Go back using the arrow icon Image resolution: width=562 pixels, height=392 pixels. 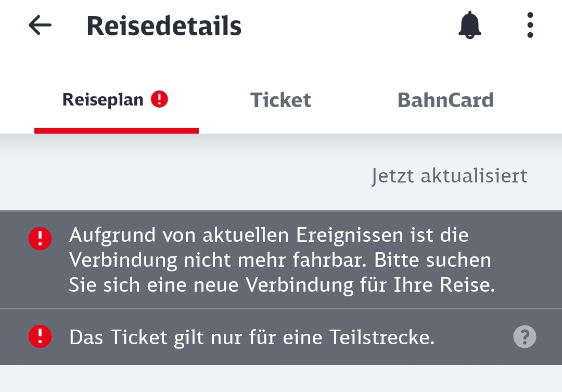coord(40,25)
